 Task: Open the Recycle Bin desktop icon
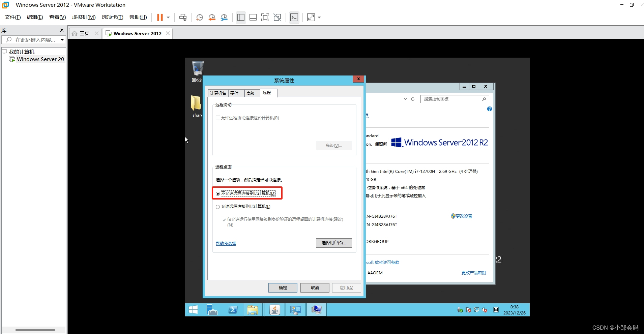click(198, 71)
